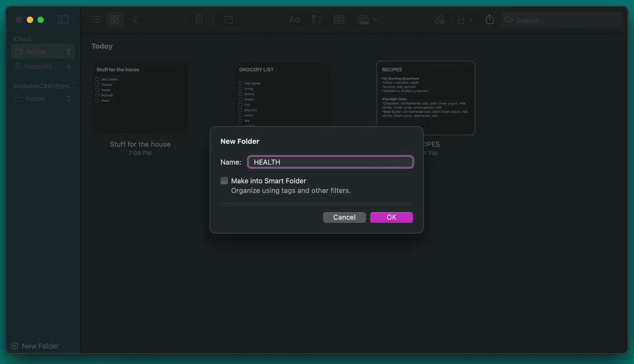The height and width of the screenshot is (364, 634).
Task: Insert a checklist with checklist icon
Action: point(317,20)
